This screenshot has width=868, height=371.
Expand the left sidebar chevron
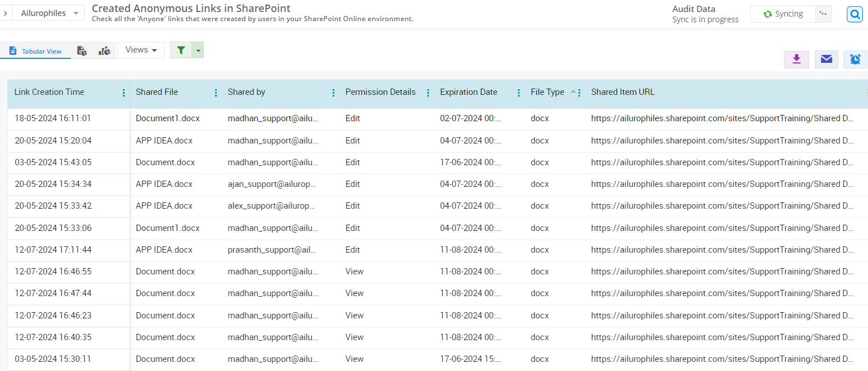(5, 13)
